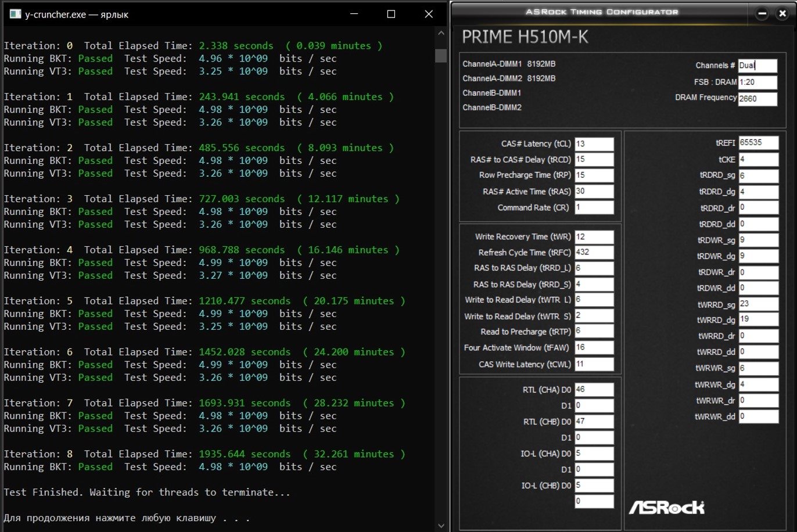
Task: Click '727.003 seconds' in the console output
Action: click(242, 199)
